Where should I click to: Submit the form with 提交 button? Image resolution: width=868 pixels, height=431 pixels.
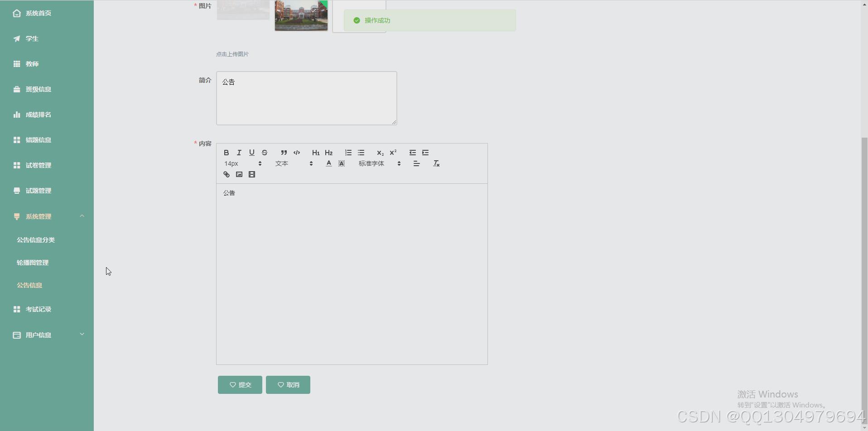pos(240,385)
